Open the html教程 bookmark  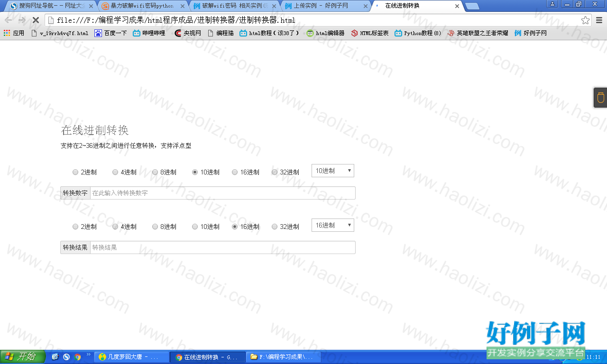(x=269, y=33)
